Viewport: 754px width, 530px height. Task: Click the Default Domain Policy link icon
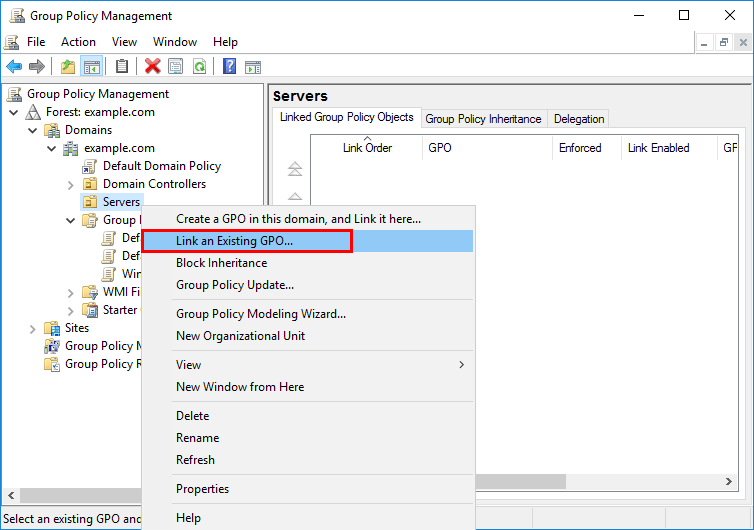pyautogui.click(x=89, y=166)
